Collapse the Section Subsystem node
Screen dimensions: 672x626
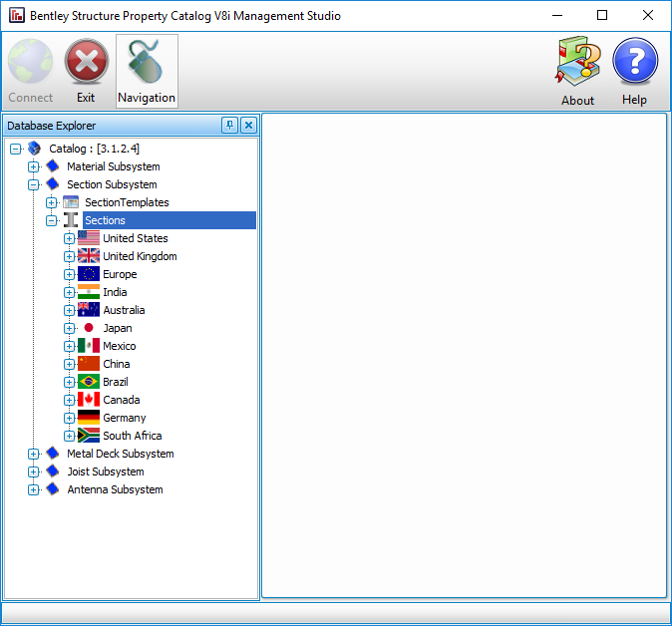34,184
